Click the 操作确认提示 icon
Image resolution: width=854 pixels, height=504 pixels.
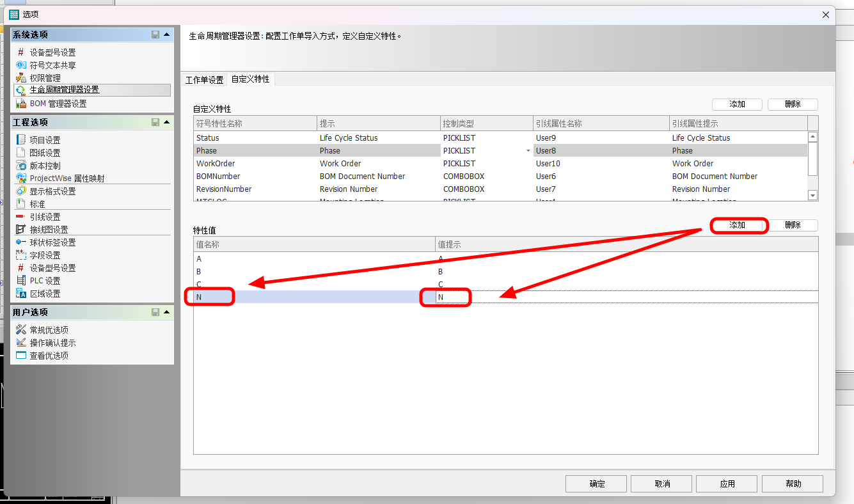[20, 343]
